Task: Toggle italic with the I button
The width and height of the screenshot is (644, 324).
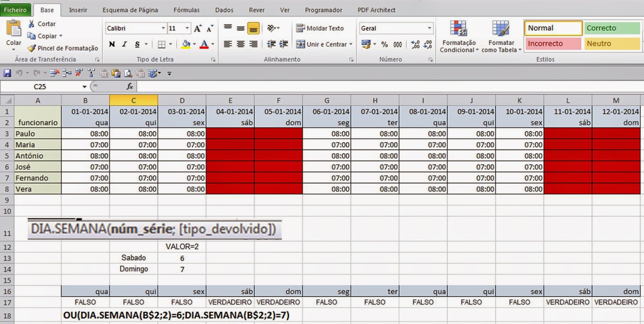Action: (124, 44)
